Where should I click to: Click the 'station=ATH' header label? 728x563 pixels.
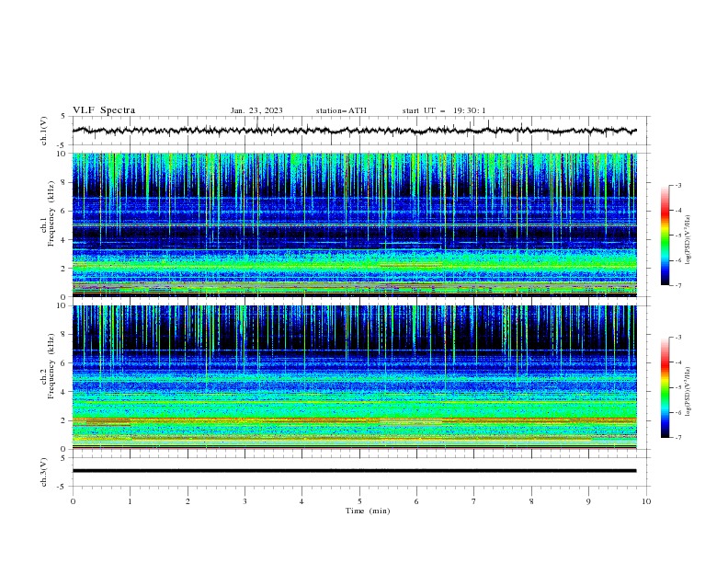click(x=341, y=110)
